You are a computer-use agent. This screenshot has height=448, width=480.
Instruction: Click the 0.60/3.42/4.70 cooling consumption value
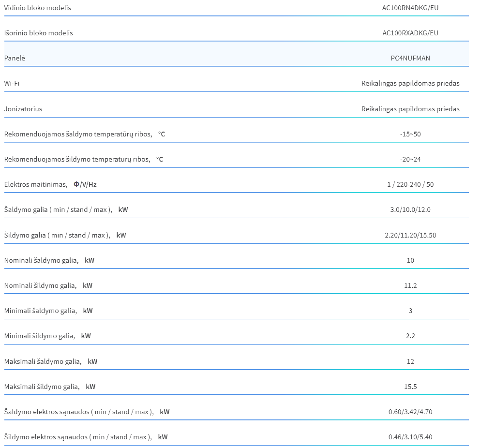point(410,412)
